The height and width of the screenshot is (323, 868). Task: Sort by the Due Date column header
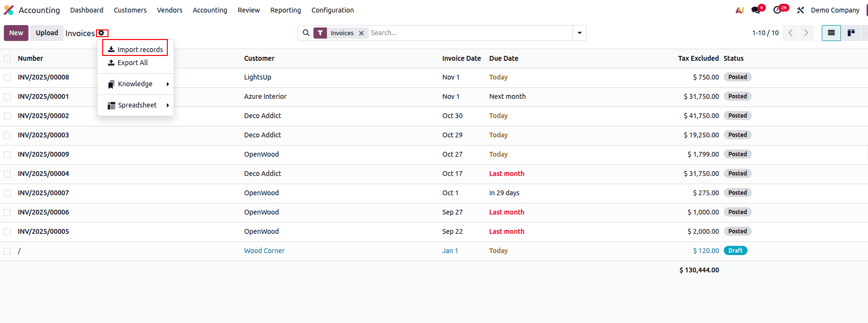point(504,58)
